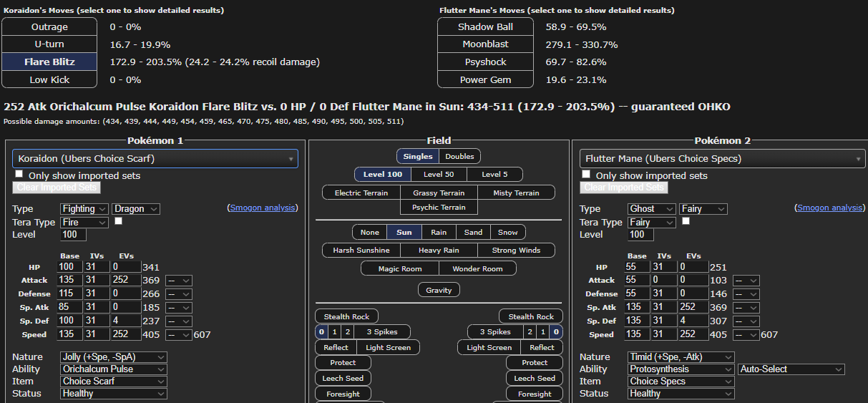
Task: Set weather to Rain
Action: point(439,232)
